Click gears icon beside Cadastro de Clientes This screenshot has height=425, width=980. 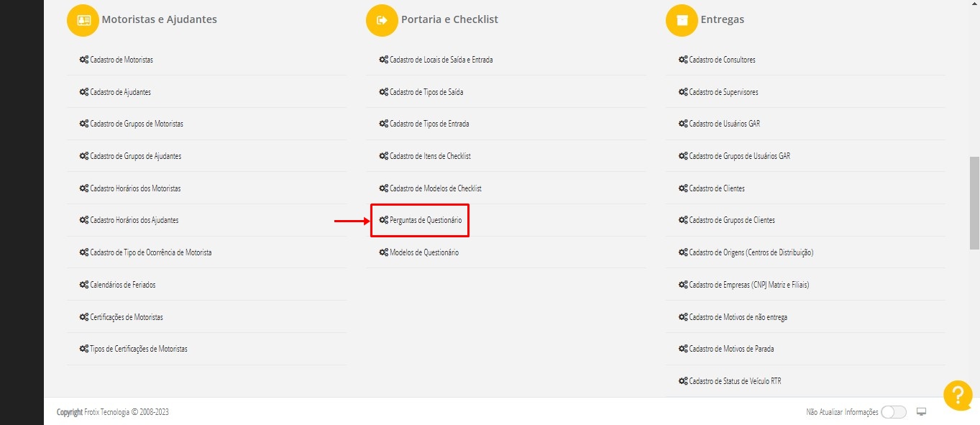(x=683, y=188)
